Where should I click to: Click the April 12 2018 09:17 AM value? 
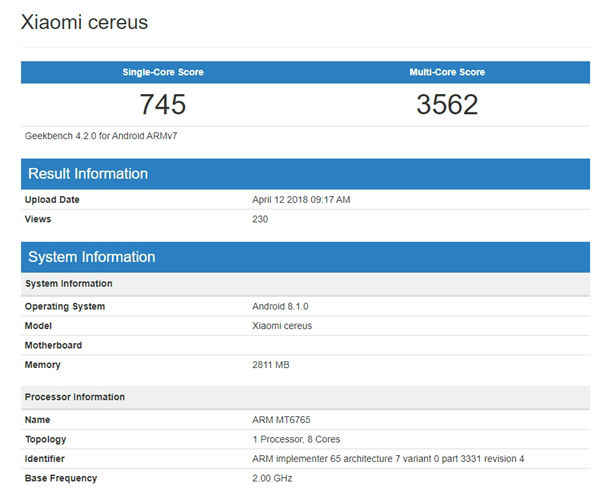click(x=301, y=200)
